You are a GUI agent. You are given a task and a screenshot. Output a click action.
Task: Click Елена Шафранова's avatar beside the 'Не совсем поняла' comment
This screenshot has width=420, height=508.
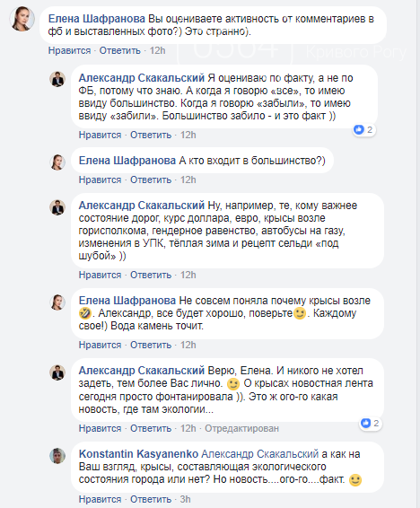(x=57, y=302)
